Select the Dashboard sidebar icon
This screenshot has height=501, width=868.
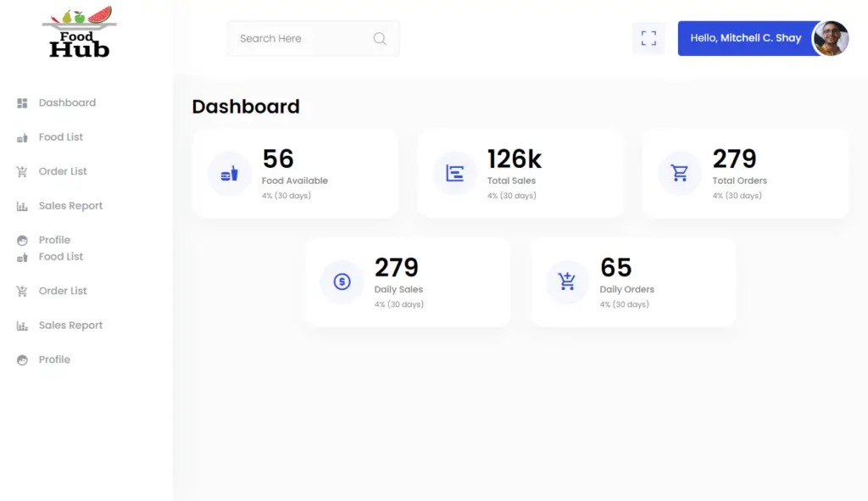tap(24, 103)
